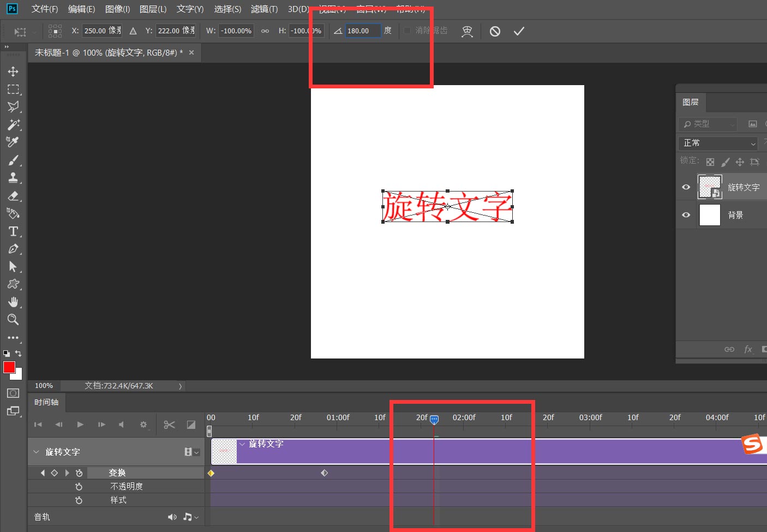Click the scissors split icon in the timeline
This screenshot has height=532, width=767.
point(169,425)
